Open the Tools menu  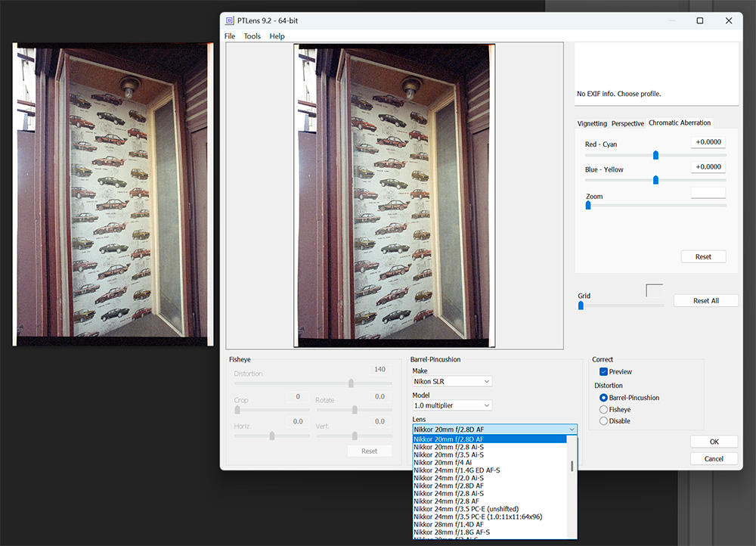[x=253, y=36]
